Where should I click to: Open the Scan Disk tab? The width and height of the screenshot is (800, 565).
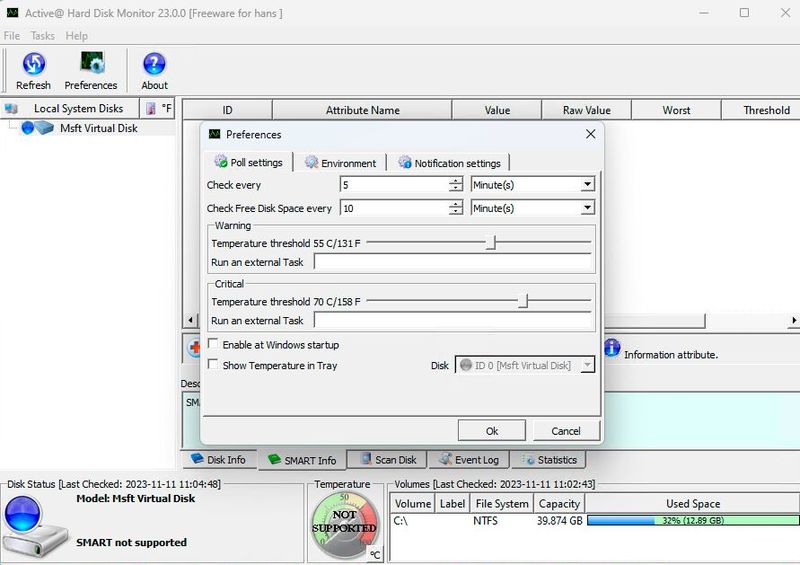[x=389, y=459]
